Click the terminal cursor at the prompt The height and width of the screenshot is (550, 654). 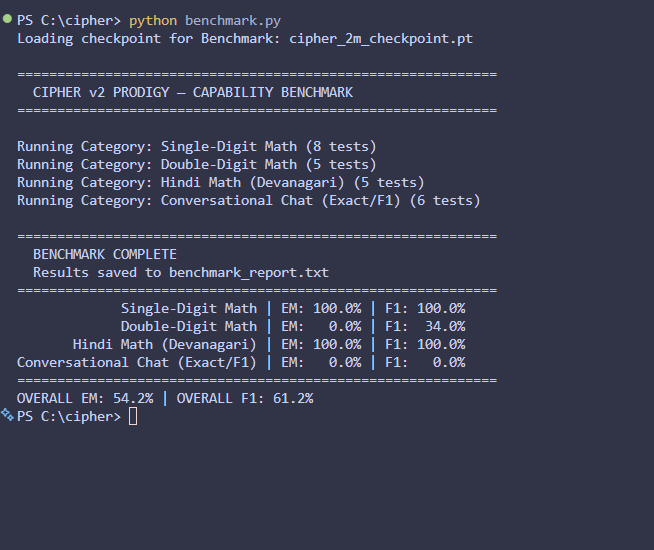(x=133, y=417)
